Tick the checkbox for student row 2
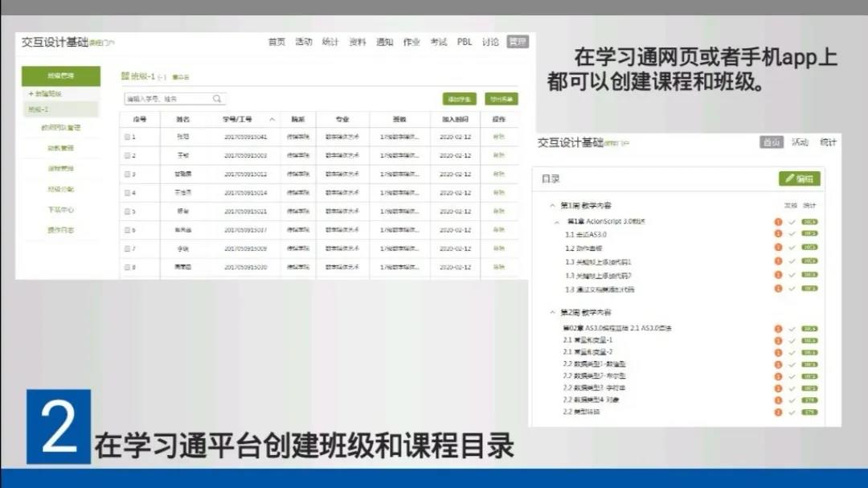The width and height of the screenshot is (868, 488). (x=127, y=156)
